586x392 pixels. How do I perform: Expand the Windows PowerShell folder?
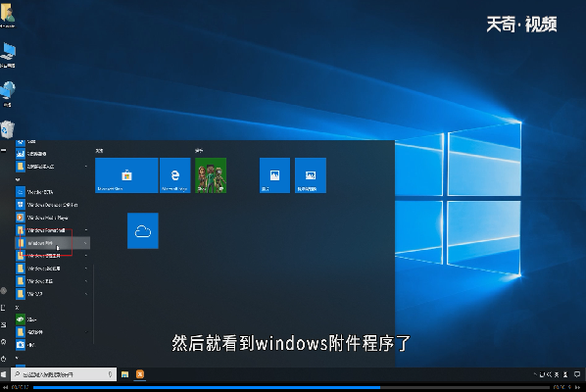coord(52,230)
